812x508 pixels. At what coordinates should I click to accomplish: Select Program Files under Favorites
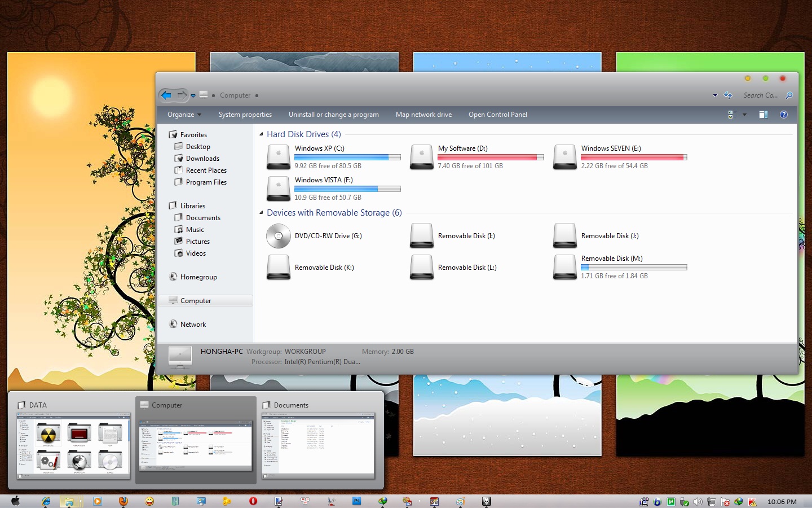206,182
